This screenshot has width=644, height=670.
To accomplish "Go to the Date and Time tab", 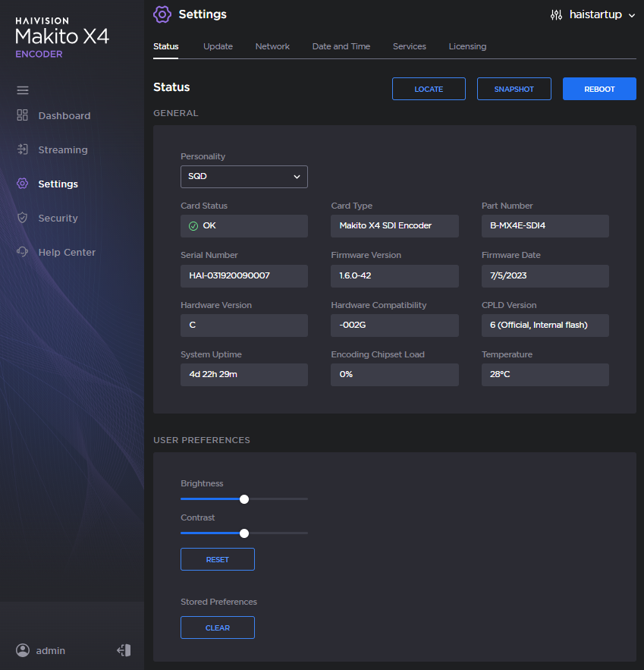I will 341,46.
